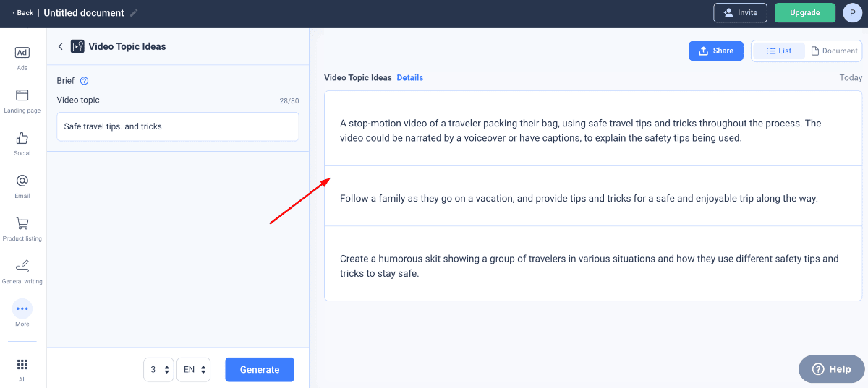Open the Details link
This screenshot has height=388, width=868.
(x=409, y=77)
